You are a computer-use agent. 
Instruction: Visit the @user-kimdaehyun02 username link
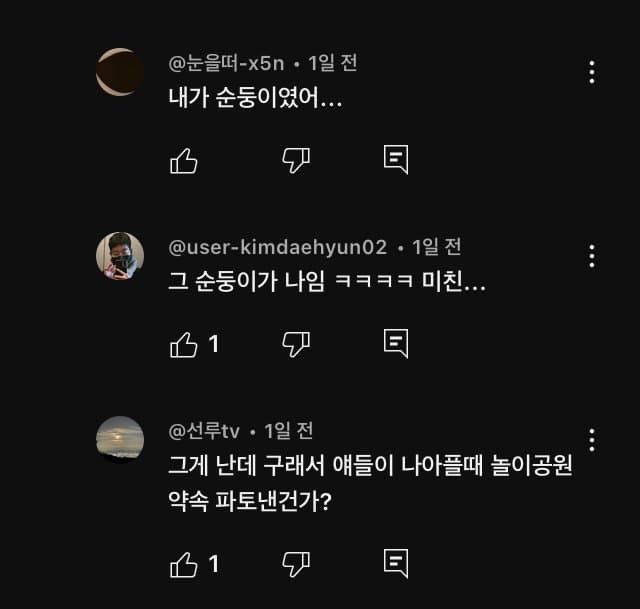point(278,247)
